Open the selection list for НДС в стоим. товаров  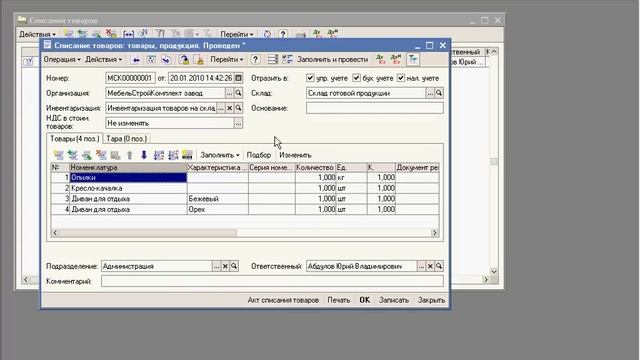[238, 123]
